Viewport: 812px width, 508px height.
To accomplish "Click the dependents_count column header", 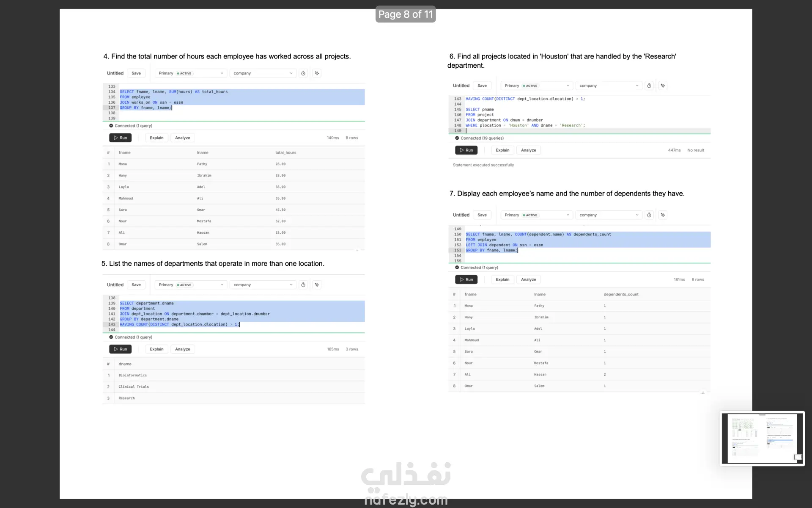I will click(x=621, y=294).
